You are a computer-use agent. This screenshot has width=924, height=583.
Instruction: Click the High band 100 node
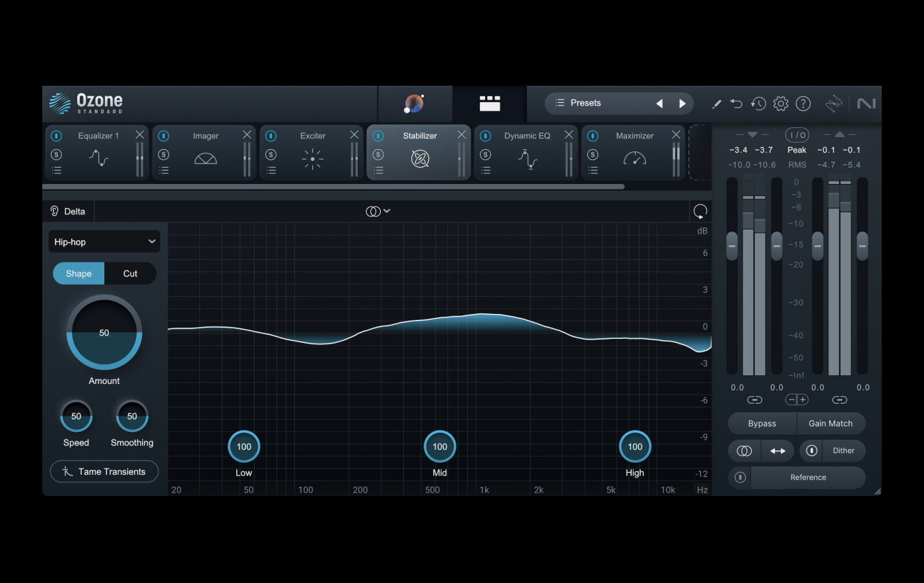(635, 446)
